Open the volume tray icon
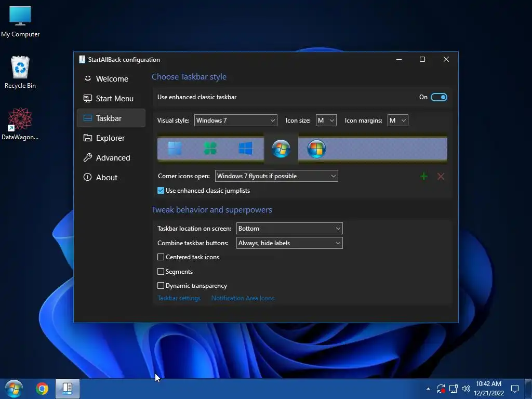532x399 pixels. [466, 389]
